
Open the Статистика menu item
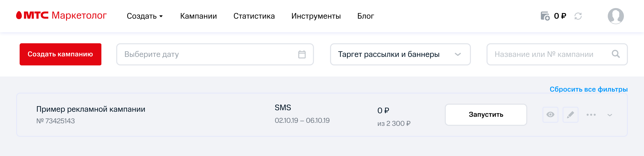(254, 16)
